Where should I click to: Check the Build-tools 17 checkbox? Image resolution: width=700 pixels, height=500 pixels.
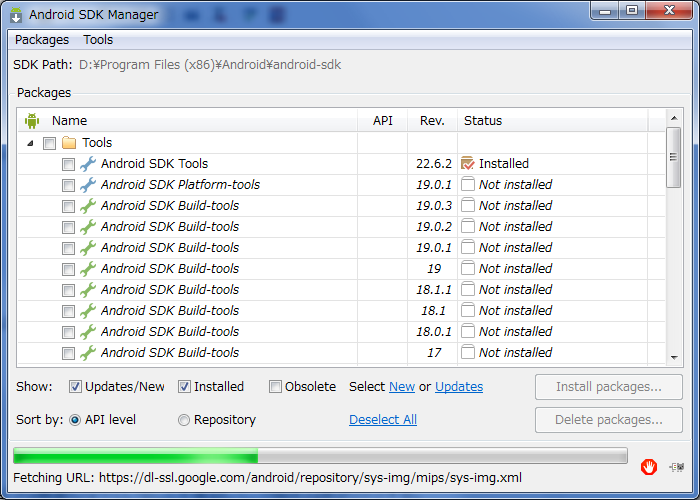(68, 354)
